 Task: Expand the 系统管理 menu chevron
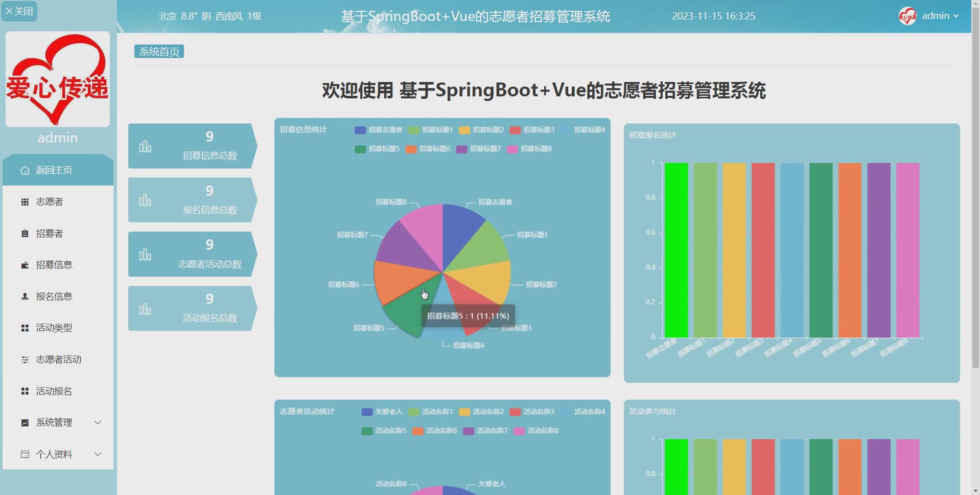98,422
